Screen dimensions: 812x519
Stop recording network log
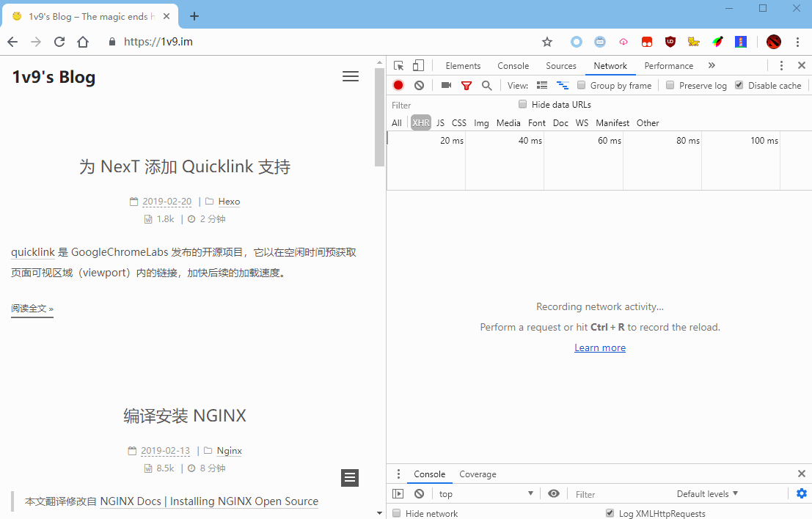point(398,85)
